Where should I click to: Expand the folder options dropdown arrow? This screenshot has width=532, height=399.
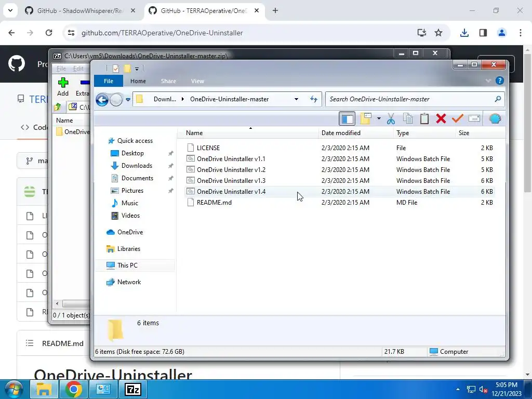tap(379, 119)
